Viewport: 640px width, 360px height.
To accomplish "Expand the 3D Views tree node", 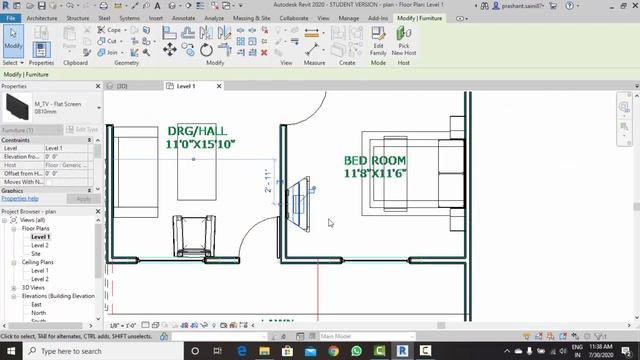I will (13, 288).
